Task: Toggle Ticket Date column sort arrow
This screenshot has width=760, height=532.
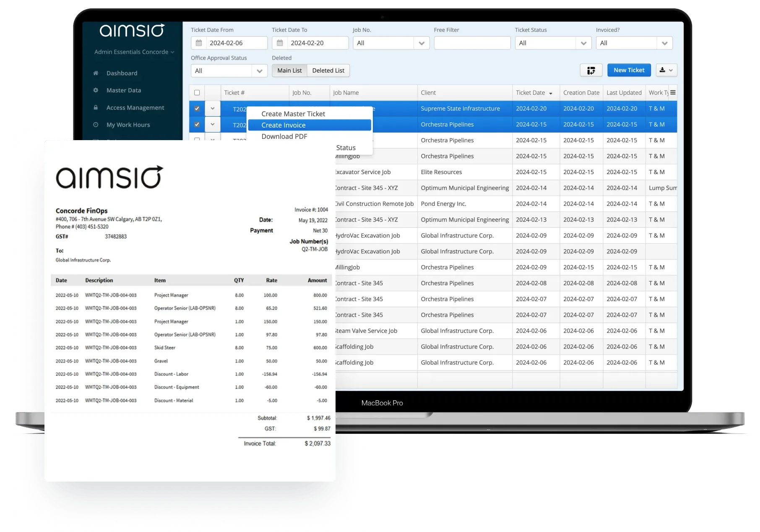Action: click(550, 93)
